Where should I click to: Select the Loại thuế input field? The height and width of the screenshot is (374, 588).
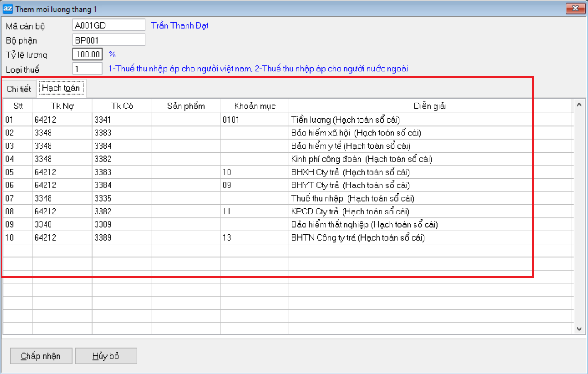88,69
